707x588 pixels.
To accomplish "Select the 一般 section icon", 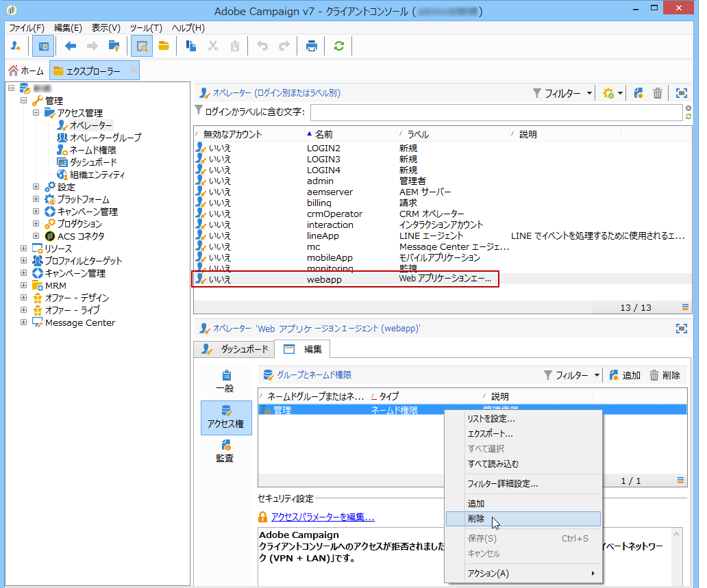I will point(225,381).
